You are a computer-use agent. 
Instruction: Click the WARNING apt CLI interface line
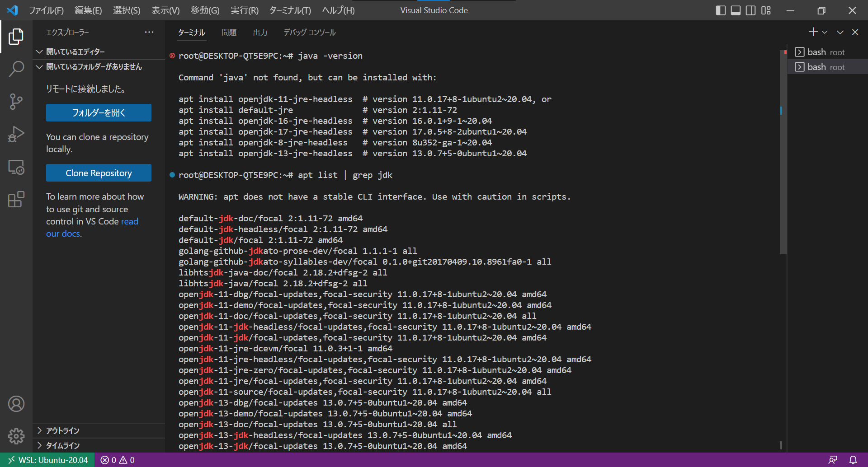tap(374, 196)
